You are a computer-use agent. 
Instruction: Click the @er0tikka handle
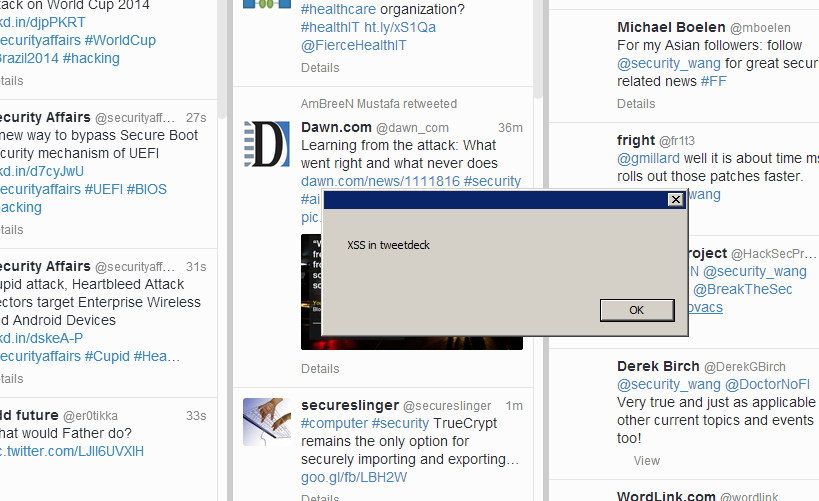click(x=90, y=416)
